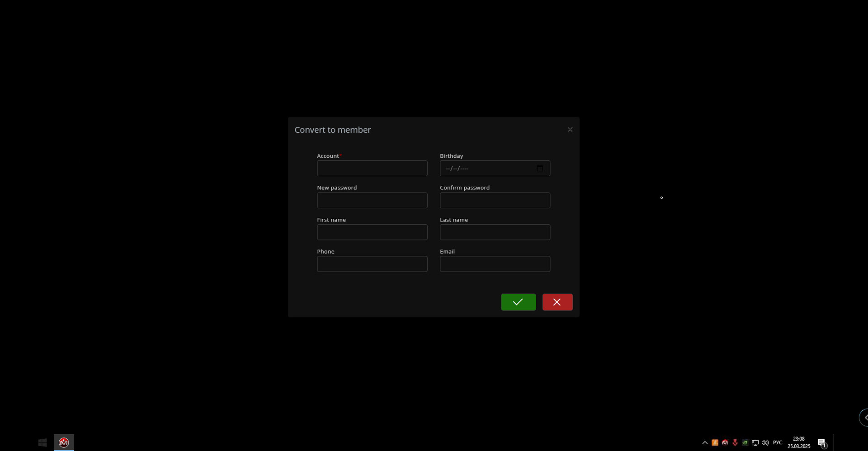Select the Email input field

[x=495, y=264]
